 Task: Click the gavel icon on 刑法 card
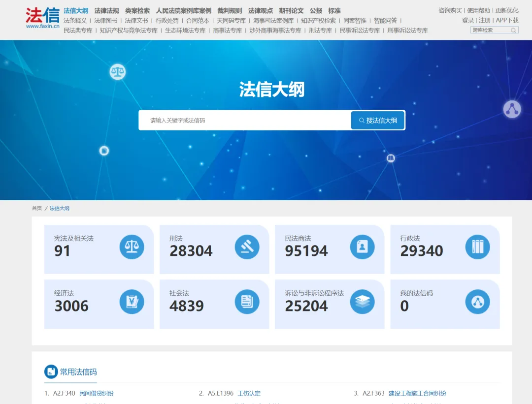tap(247, 247)
